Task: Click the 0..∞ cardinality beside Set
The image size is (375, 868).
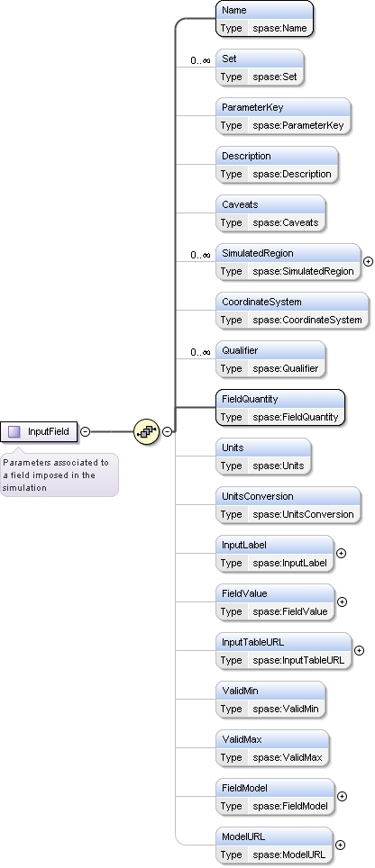Action: pos(200,60)
